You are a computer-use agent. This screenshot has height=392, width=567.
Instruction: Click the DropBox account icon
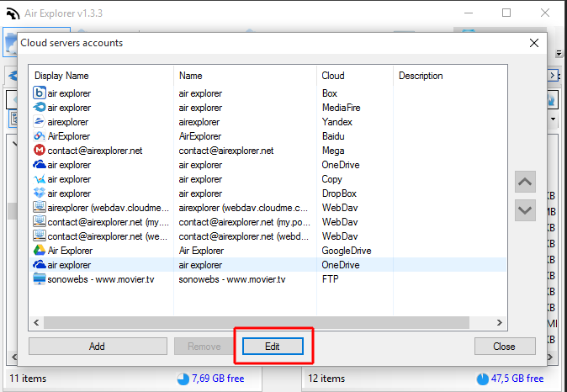click(40, 193)
